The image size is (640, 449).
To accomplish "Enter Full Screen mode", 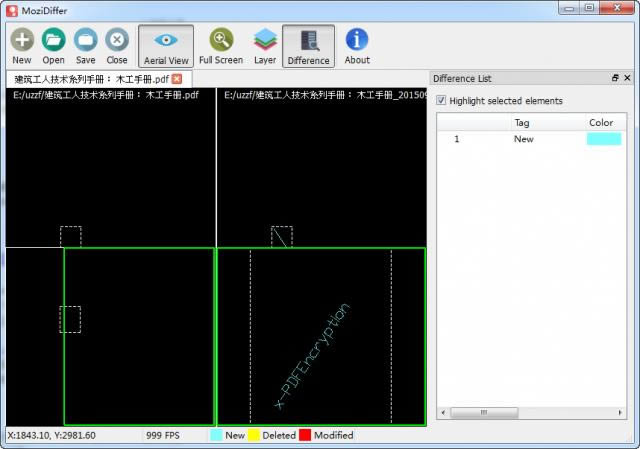I will (x=221, y=46).
